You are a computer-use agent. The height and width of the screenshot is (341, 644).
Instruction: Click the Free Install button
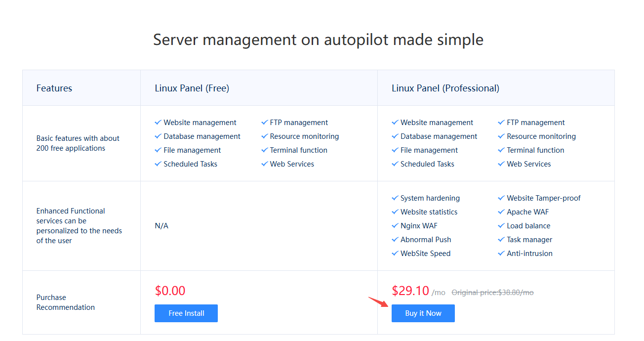186,313
